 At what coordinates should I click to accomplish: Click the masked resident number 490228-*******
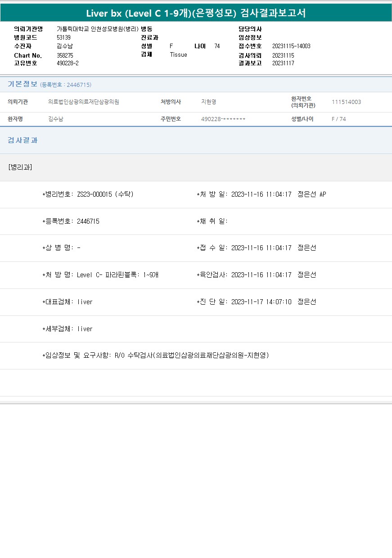pos(223,119)
